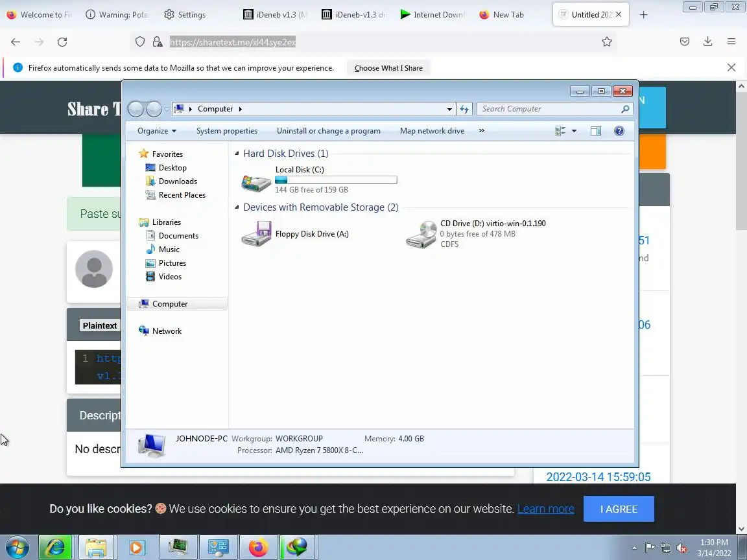The width and height of the screenshot is (747, 560).
Task: Change view using the views icon
Action: coord(560,131)
